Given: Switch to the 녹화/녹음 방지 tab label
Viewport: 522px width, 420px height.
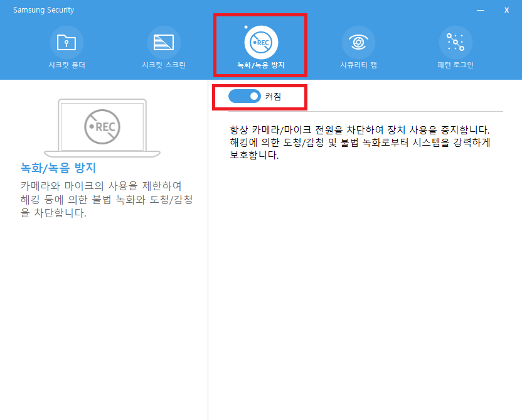Looking at the screenshot, I should click(261, 65).
